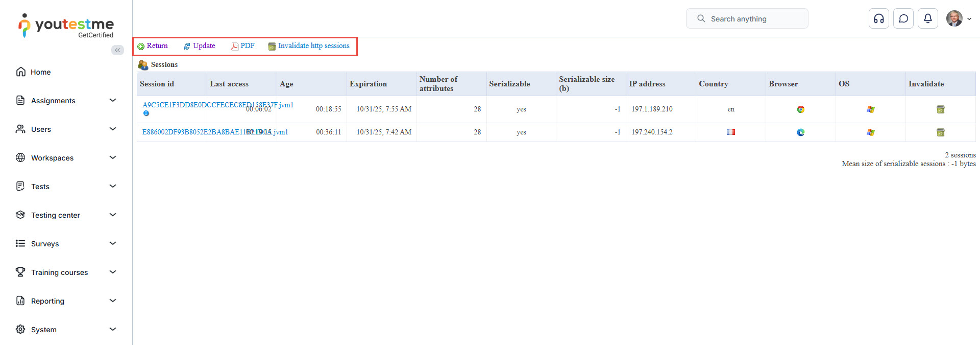The height and width of the screenshot is (345, 980).
Task: Click the Chrome browser icon in first row
Action: pyautogui.click(x=800, y=109)
